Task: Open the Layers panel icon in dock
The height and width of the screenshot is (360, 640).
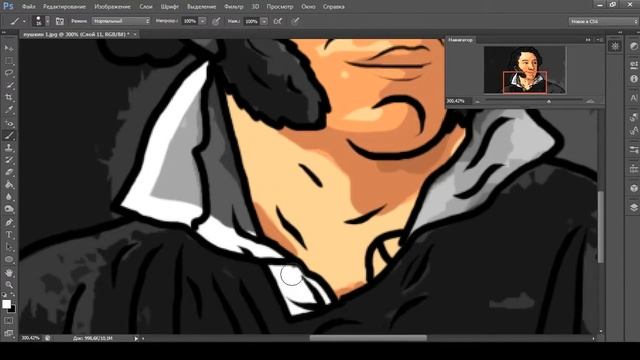Action: pos(633,207)
